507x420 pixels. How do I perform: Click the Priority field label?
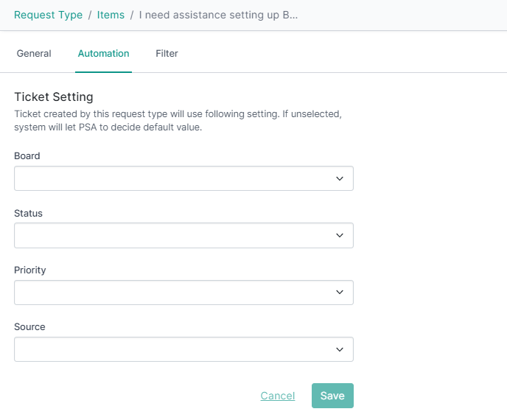(x=30, y=270)
